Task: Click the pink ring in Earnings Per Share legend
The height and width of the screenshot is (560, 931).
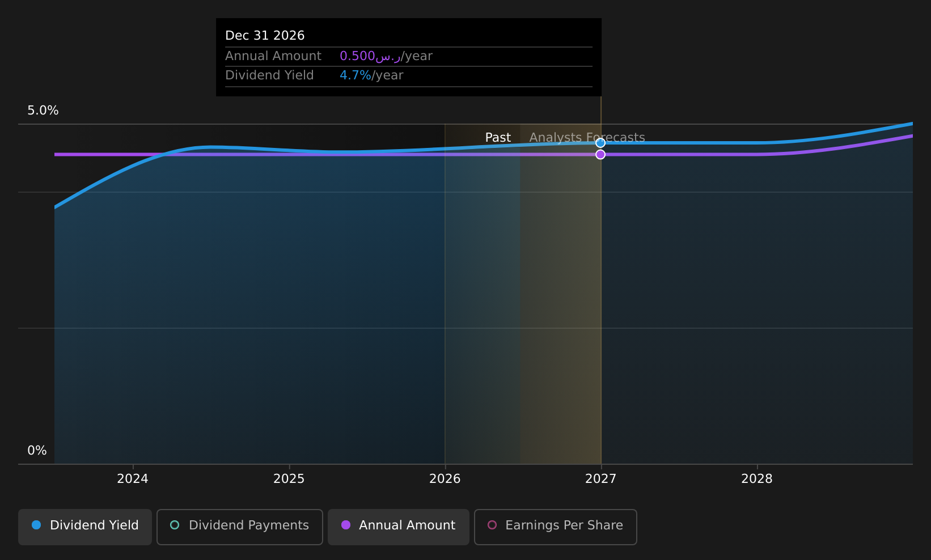Action: 492,525
